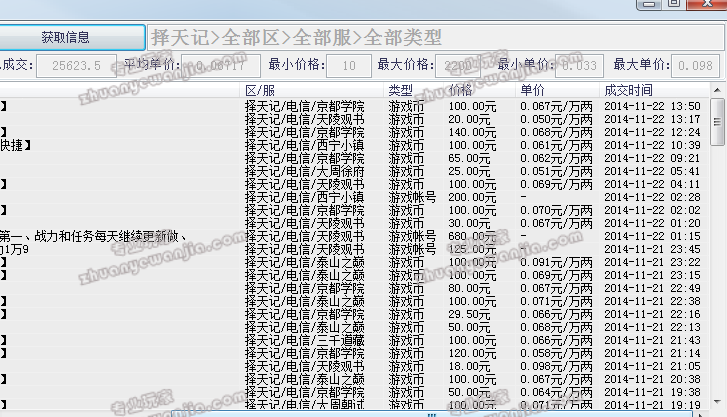Select the row with time 2014-11-22 02:02

[355, 210]
